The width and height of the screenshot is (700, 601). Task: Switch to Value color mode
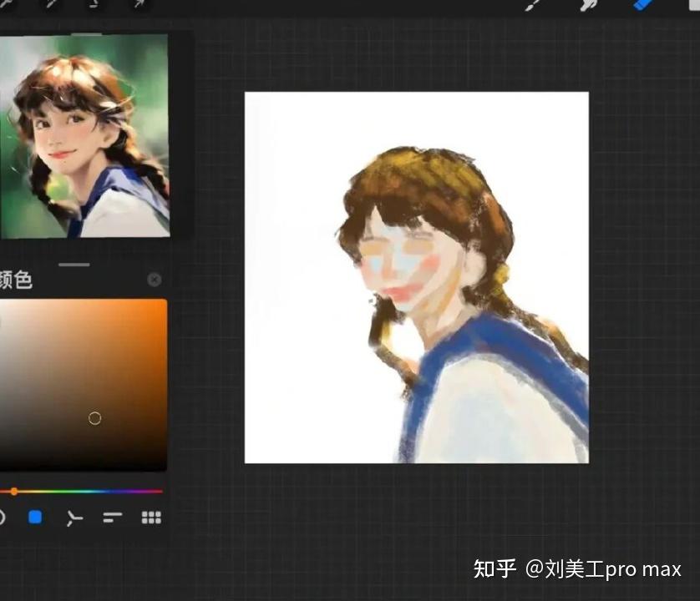click(x=111, y=516)
